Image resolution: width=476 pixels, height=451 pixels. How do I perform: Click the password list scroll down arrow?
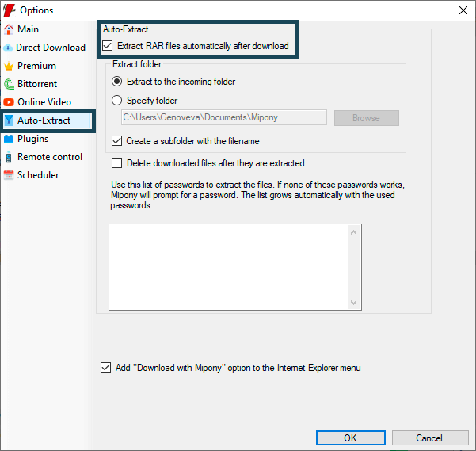[353, 303]
